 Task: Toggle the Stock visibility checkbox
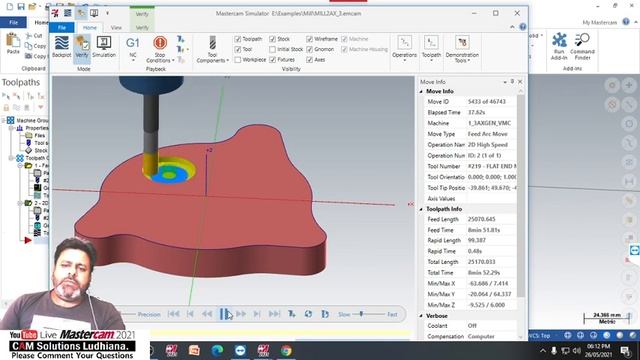[272, 39]
